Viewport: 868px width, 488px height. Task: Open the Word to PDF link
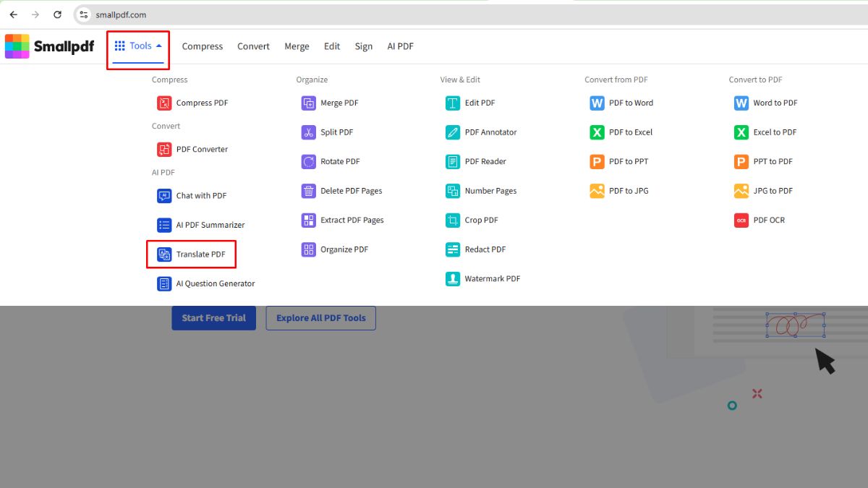coord(775,103)
